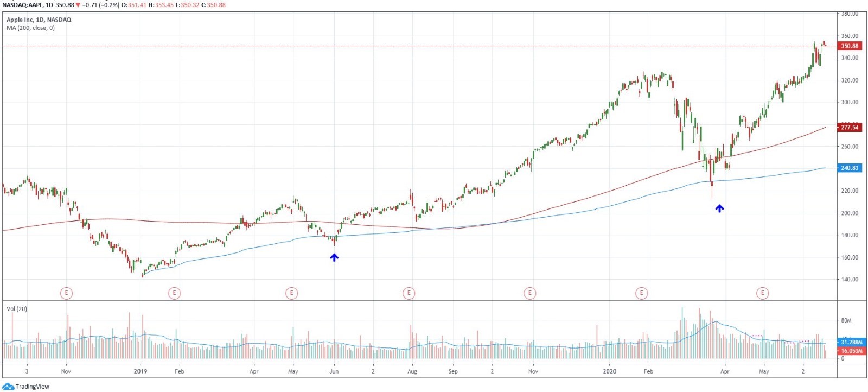Select the 'Vol (20)' indicator legend
This screenshot has width=868, height=392.
tap(17, 309)
